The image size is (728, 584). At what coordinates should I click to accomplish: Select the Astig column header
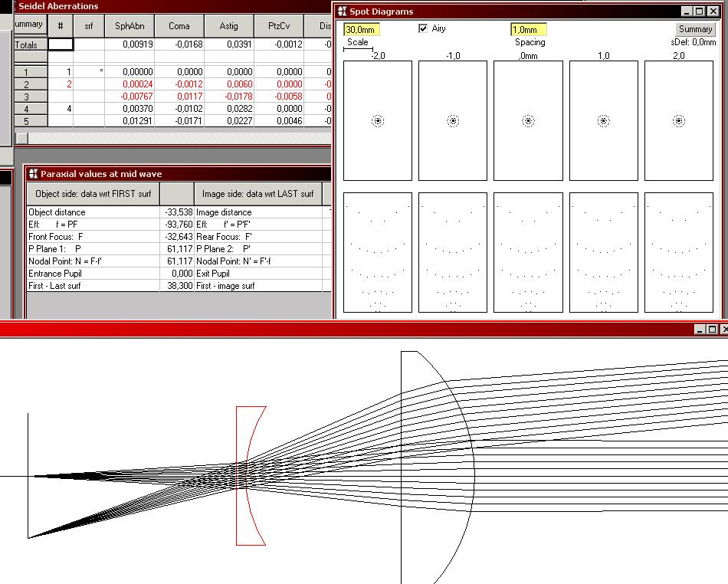click(229, 26)
